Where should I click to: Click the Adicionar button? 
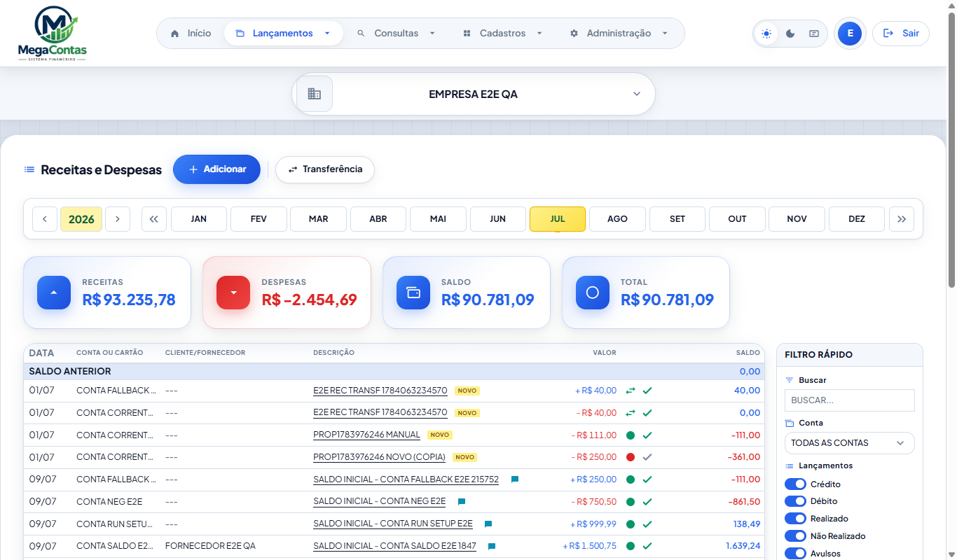click(x=217, y=169)
